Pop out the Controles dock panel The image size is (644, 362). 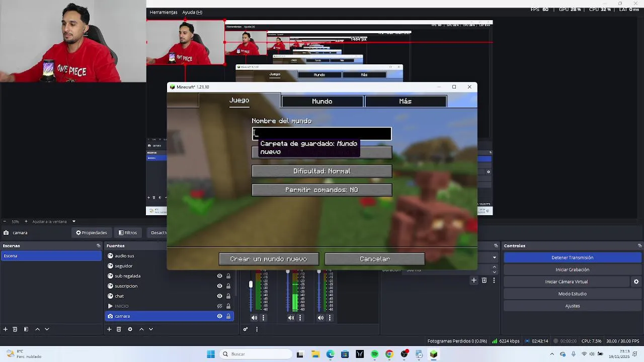[x=640, y=246]
